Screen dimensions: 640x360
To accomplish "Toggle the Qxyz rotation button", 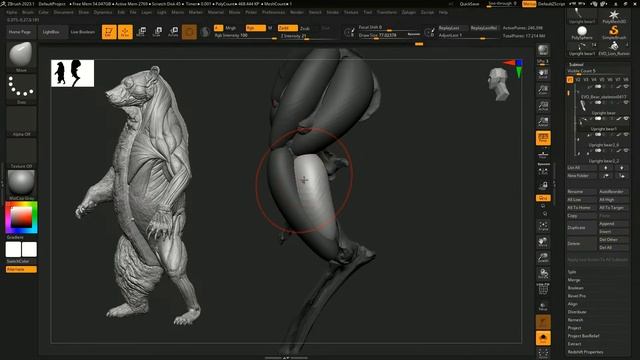I will click(543, 198).
